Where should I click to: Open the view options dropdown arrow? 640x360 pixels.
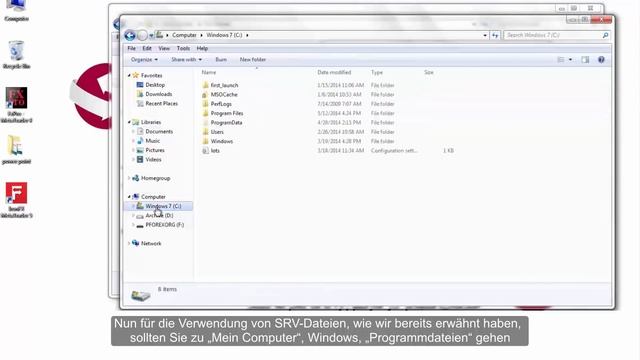570,60
